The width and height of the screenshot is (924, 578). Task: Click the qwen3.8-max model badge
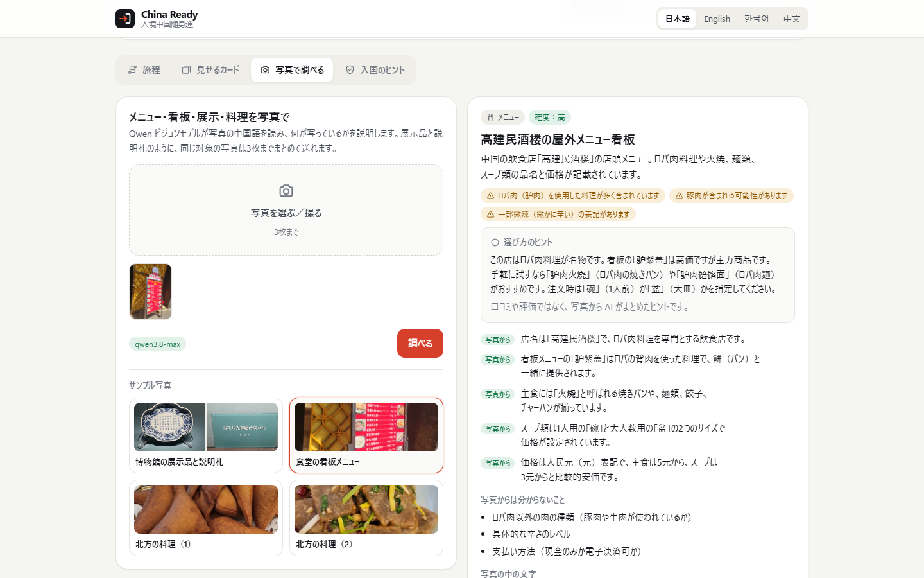click(157, 344)
